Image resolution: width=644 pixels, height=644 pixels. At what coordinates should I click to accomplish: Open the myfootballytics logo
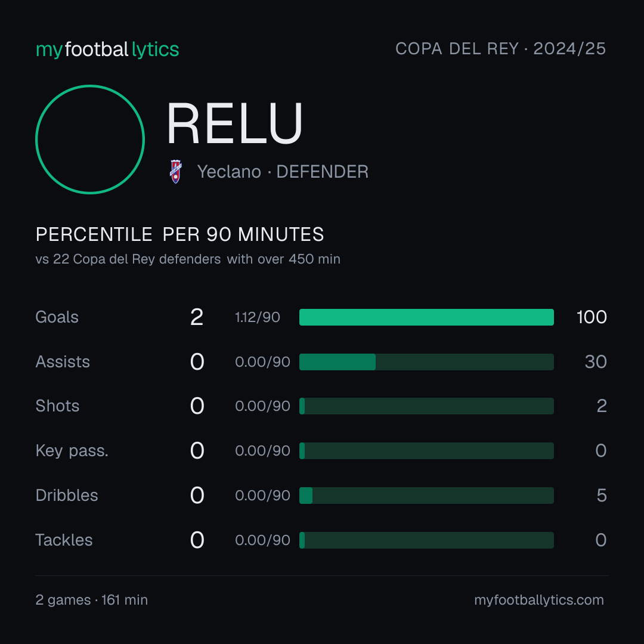[107, 49]
